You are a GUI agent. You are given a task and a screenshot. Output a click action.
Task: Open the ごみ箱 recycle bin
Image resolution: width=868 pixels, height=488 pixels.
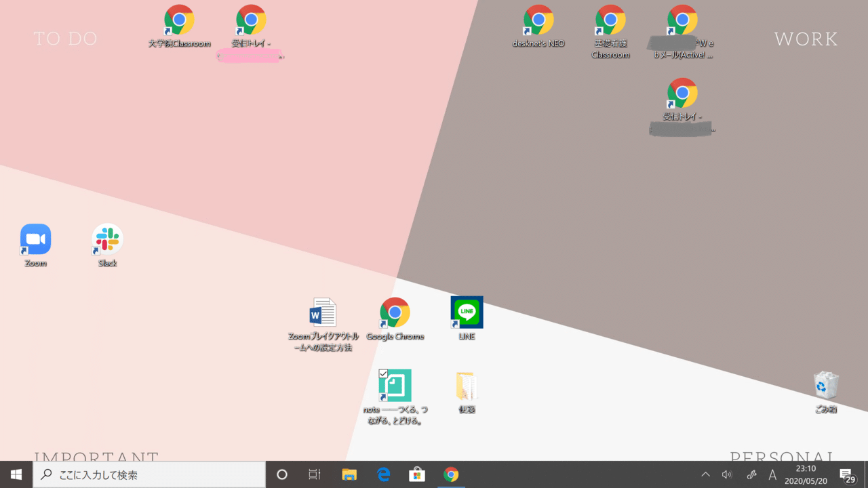[x=825, y=392]
